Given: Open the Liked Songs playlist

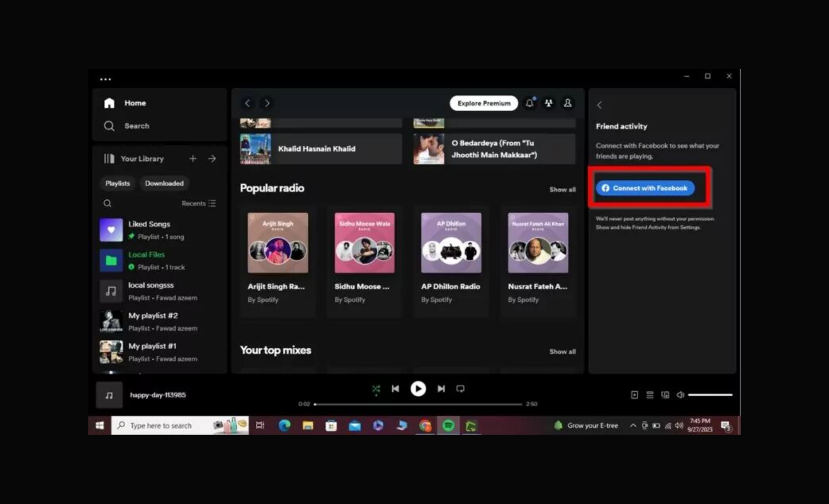Looking at the screenshot, I should point(160,230).
